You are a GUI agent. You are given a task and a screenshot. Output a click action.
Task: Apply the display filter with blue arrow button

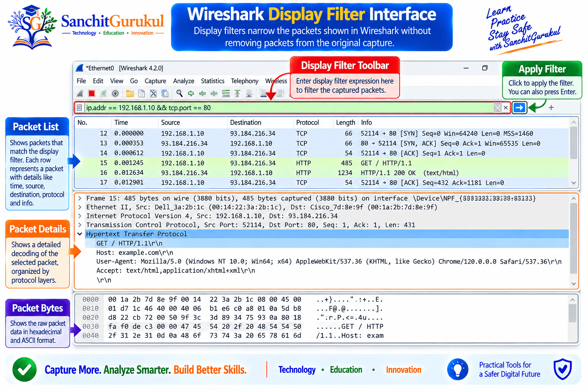[x=519, y=108]
